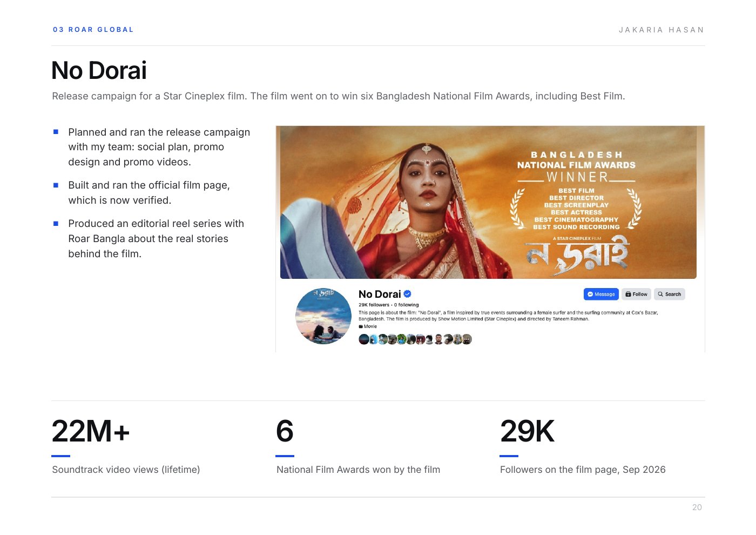Click the Movie category label
This screenshot has height=535, width=756.
(368, 326)
